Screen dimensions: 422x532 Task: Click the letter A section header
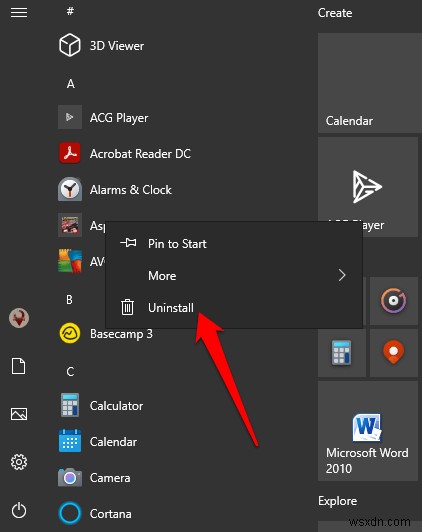(x=71, y=83)
